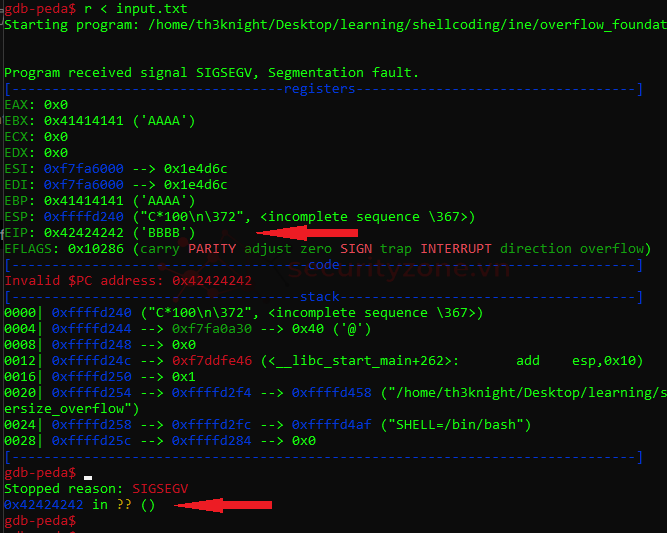Click the code section header
667x533 pixels.
pyautogui.click(x=324, y=265)
